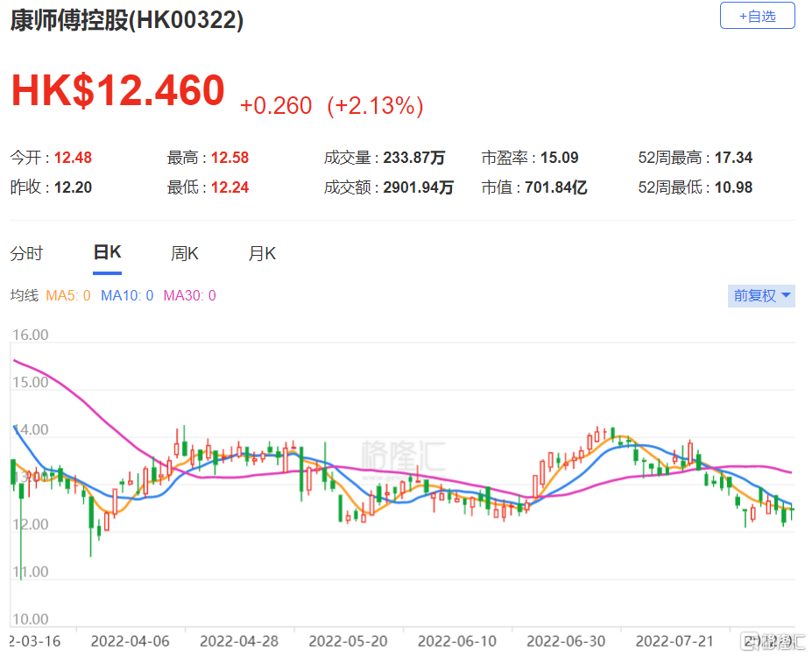Screen dimensions: 812x657
Task: Click the 10.00 price axis label
Action: (x=31, y=619)
